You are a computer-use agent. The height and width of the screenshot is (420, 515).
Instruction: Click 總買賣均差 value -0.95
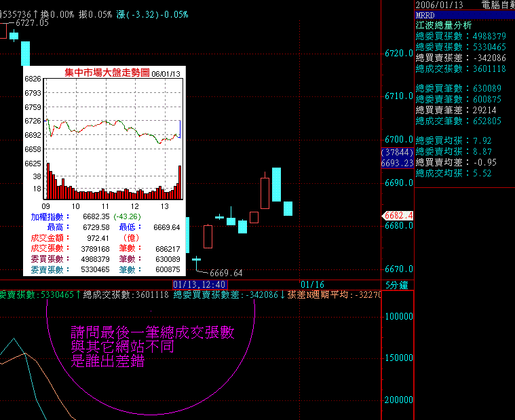tap(484, 162)
